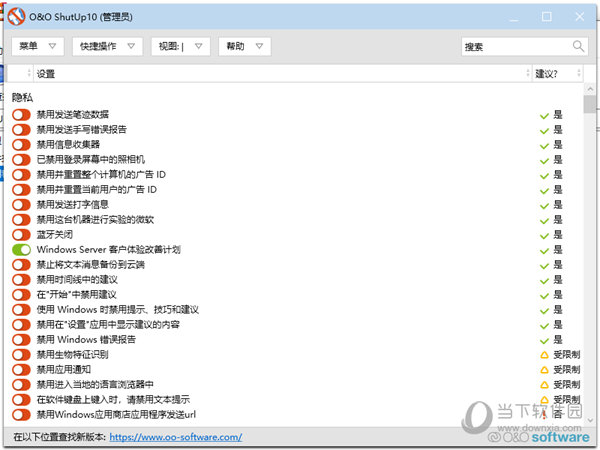Toggle 禁用时间线中的建议 switch
Viewport: 600px width, 450px height.
tap(21, 279)
